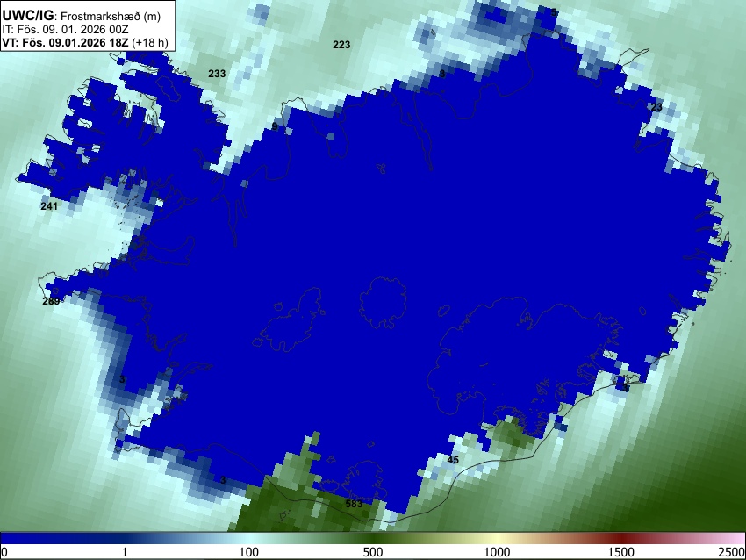The width and height of the screenshot is (746, 560).
Task: Click the map value label '289'
Action: tap(51, 301)
